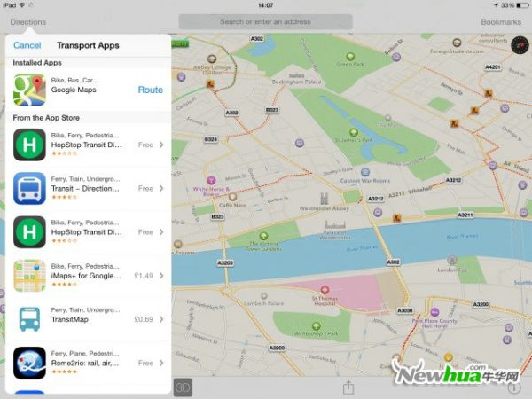
Task: Tap the Archbishop's Park green pin
Action: click(317, 326)
